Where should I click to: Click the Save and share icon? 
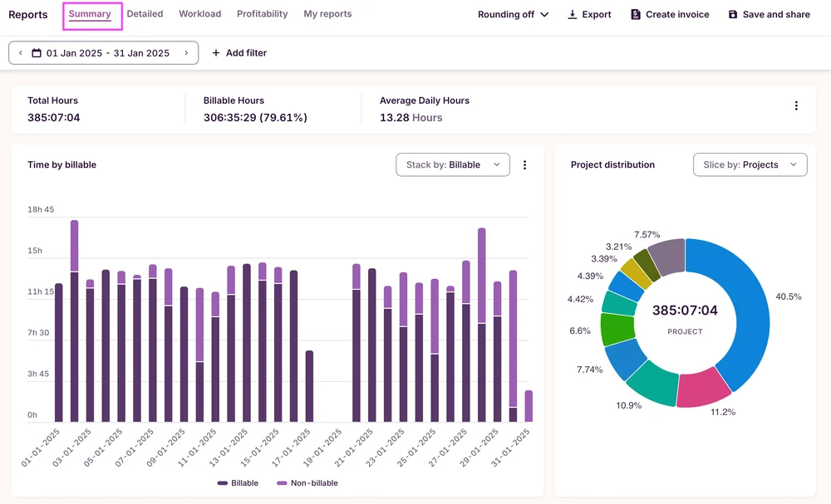[x=733, y=15]
